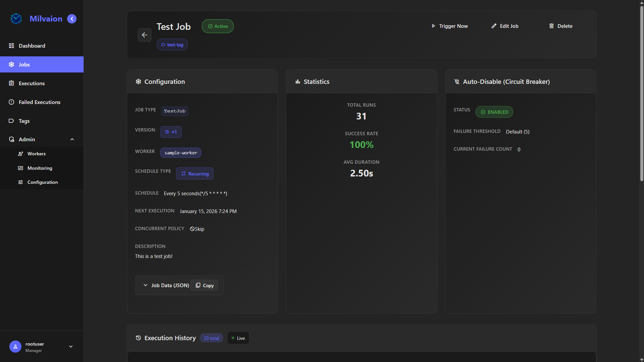Screen dimensions: 644x362
Task: Open the rootuser account dropdown
Action: pyautogui.click(x=71, y=347)
